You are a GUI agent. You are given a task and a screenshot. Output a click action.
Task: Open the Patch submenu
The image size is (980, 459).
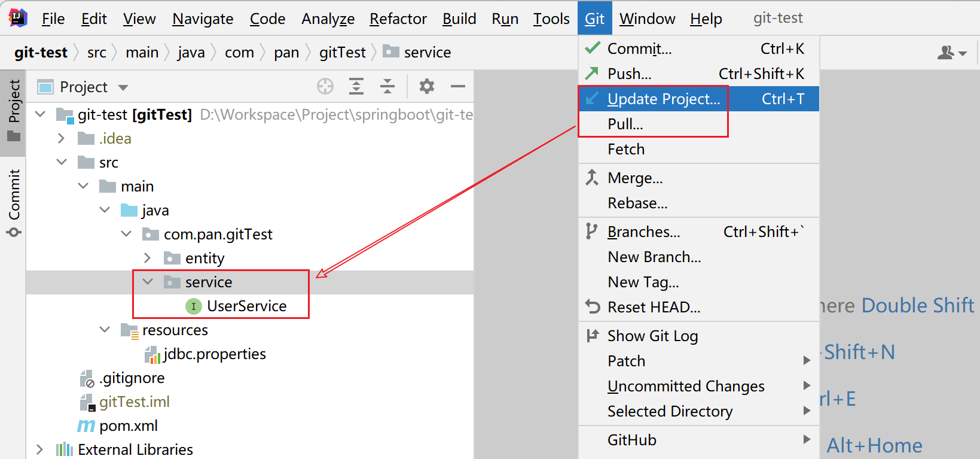(x=626, y=361)
